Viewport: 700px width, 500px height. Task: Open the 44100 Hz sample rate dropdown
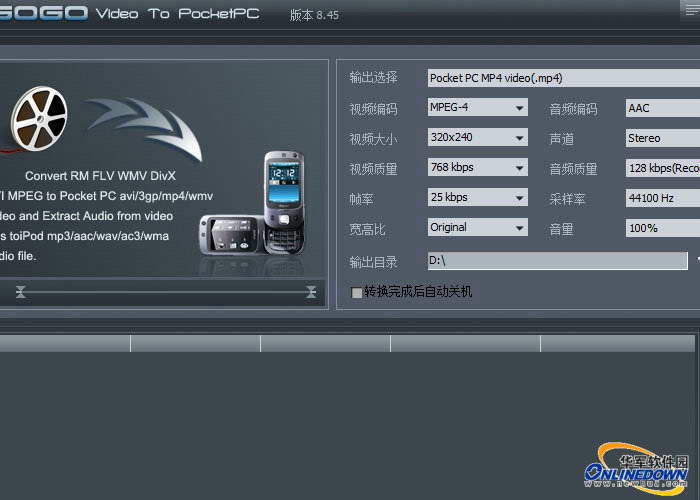(x=662, y=198)
